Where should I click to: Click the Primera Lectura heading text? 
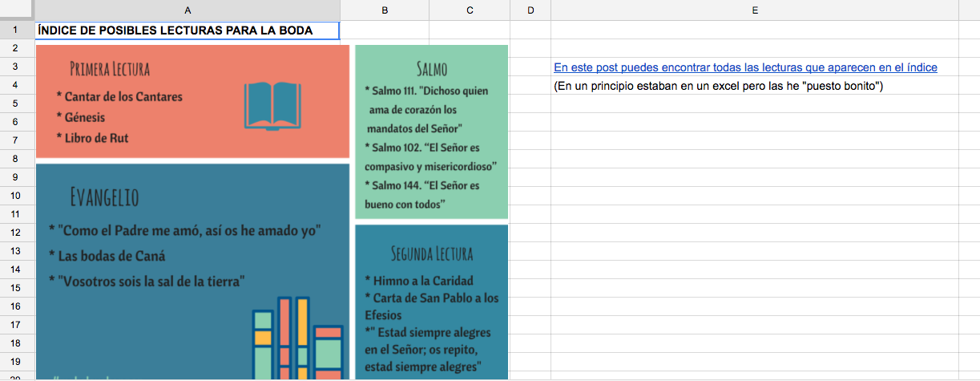110,69
